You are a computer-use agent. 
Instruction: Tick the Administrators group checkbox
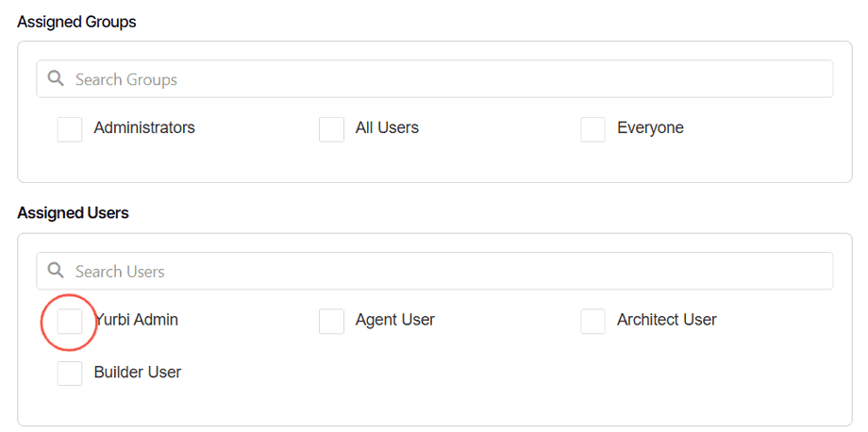(x=70, y=129)
